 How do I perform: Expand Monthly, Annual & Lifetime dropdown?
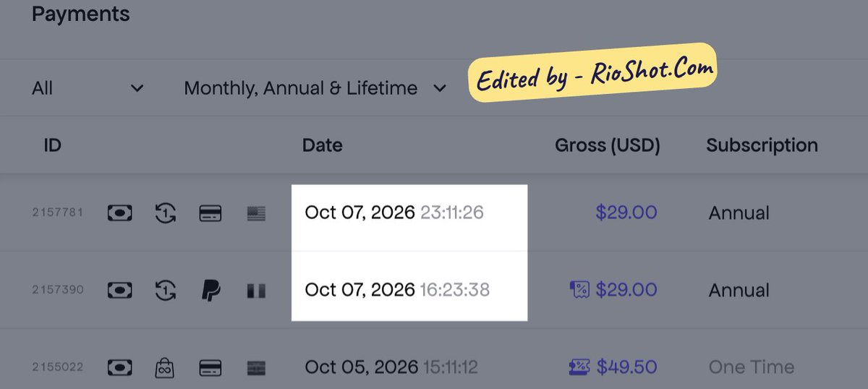click(x=315, y=88)
